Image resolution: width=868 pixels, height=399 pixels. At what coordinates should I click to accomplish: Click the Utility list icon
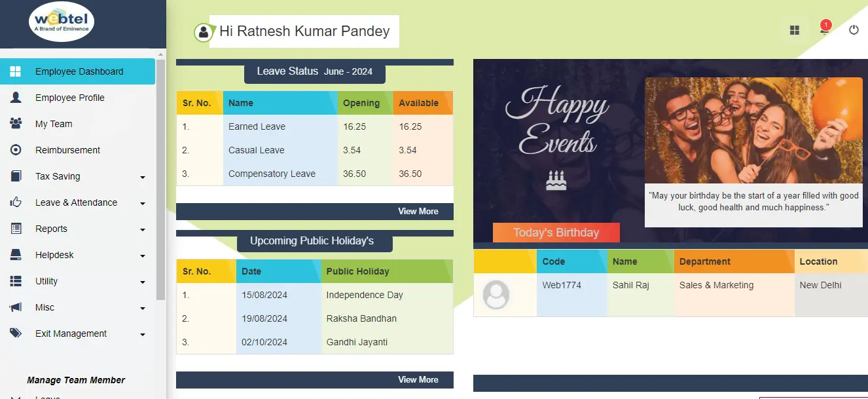pos(16,281)
